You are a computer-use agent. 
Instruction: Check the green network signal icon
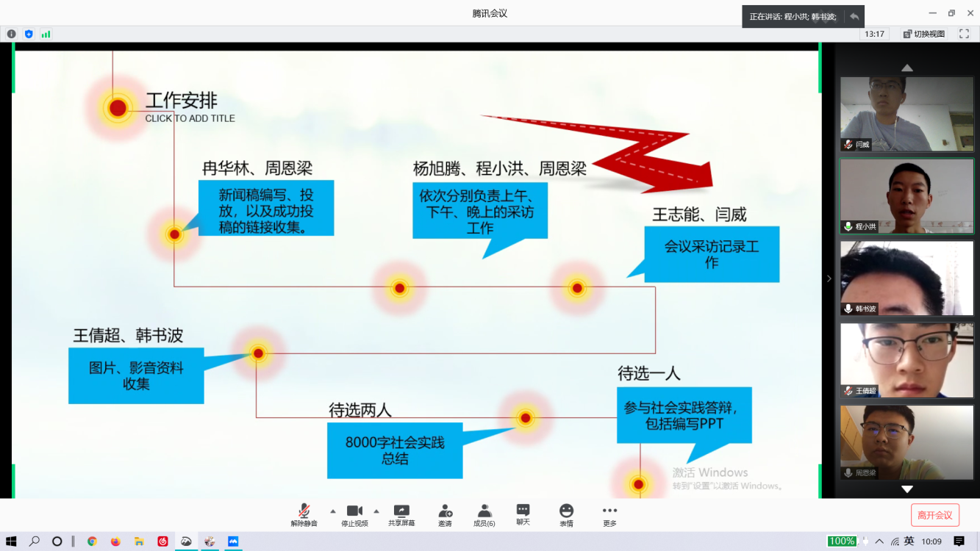pyautogui.click(x=46, y=34)
